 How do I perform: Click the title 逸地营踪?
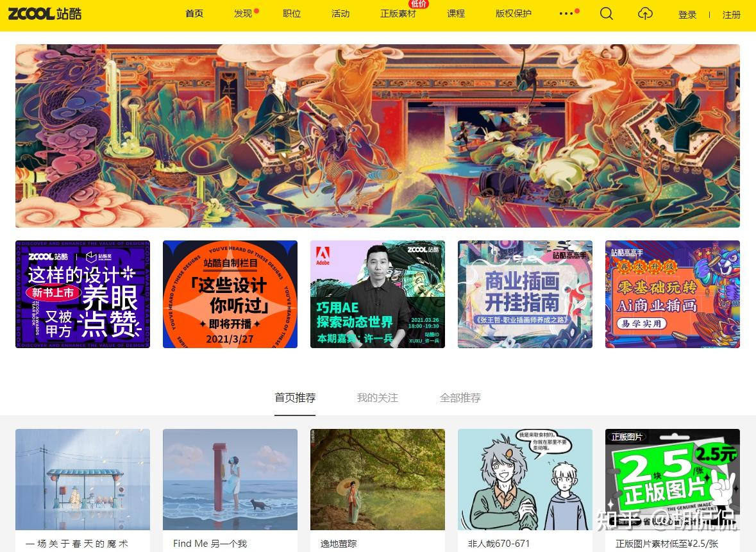point(339,544)
